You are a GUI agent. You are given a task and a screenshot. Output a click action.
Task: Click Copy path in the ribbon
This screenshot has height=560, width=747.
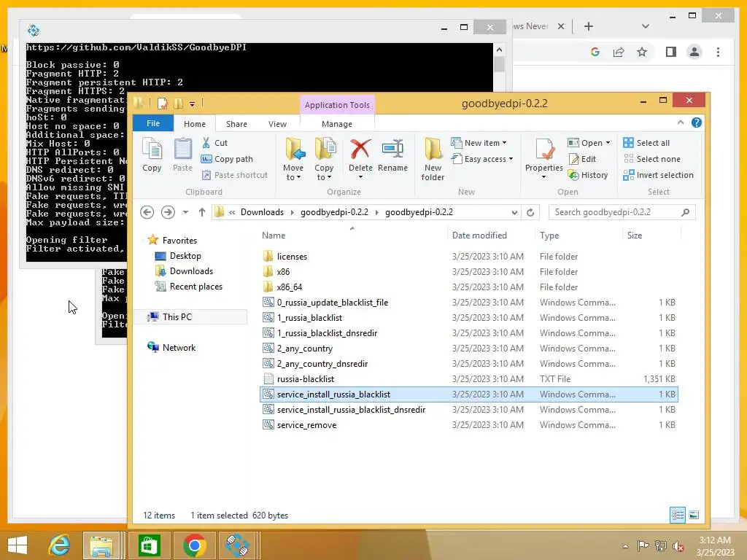point(227,159)
